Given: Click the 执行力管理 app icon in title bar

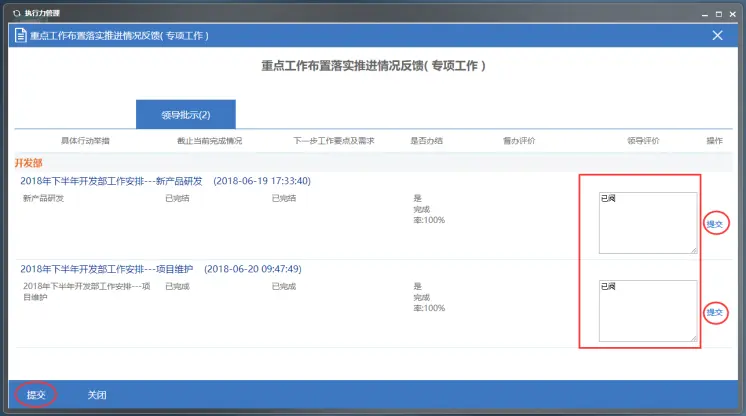Looking at the screenshot, I should click(17, 13).
